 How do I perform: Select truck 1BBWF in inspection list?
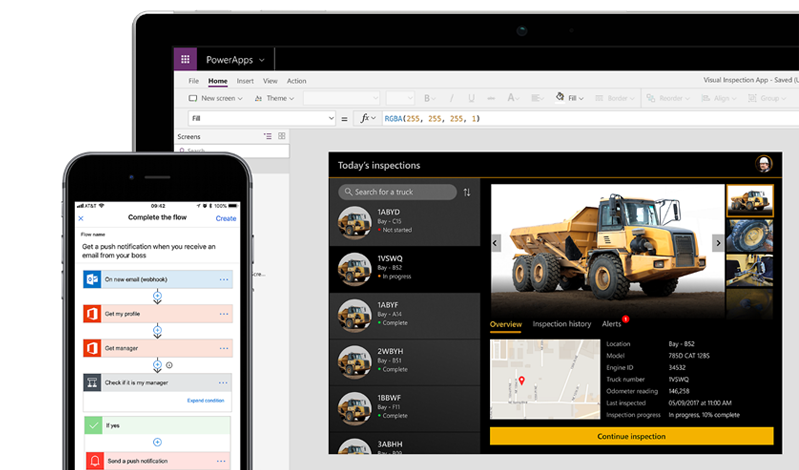click(x=405, y=408)
